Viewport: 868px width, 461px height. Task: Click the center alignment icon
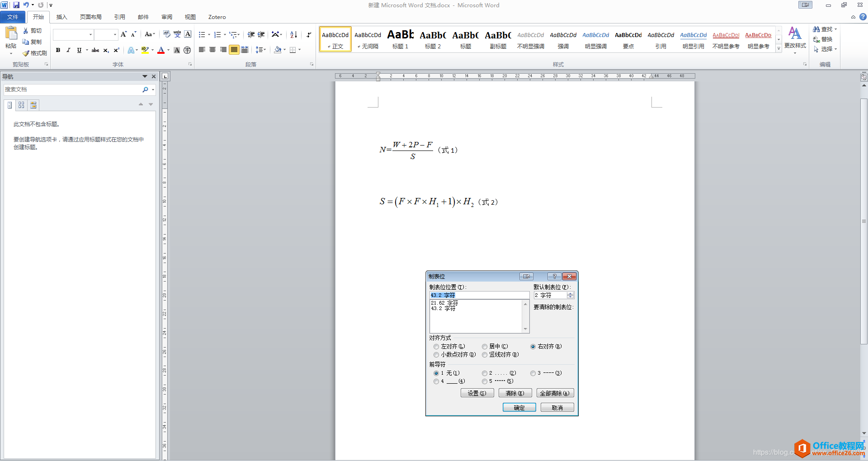tap(212, 50)
